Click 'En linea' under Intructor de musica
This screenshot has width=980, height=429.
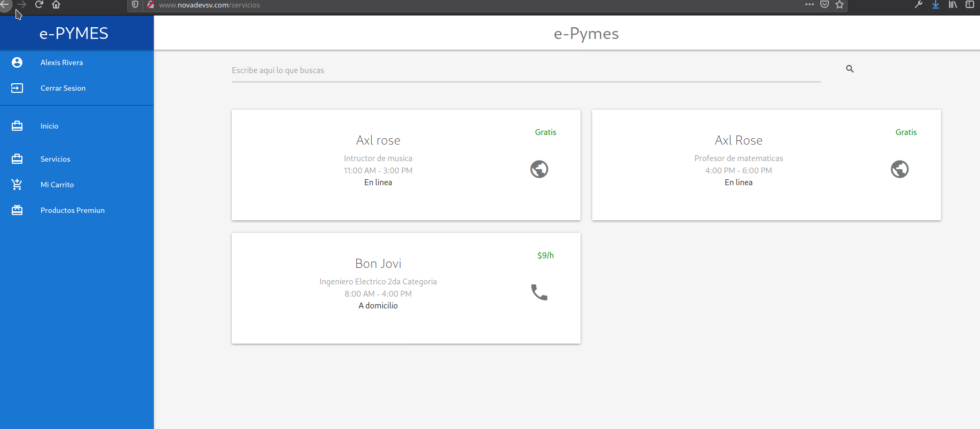378,182
